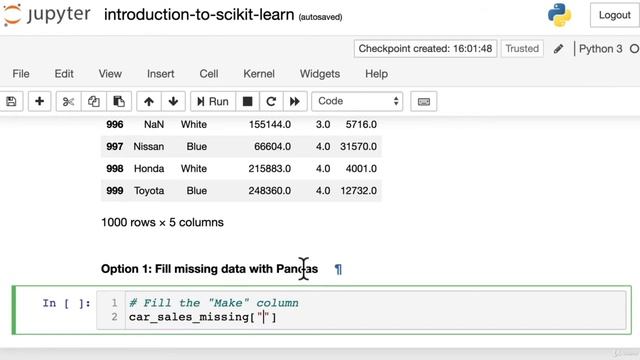Click the 248360.0 value

tap(270, 191)
